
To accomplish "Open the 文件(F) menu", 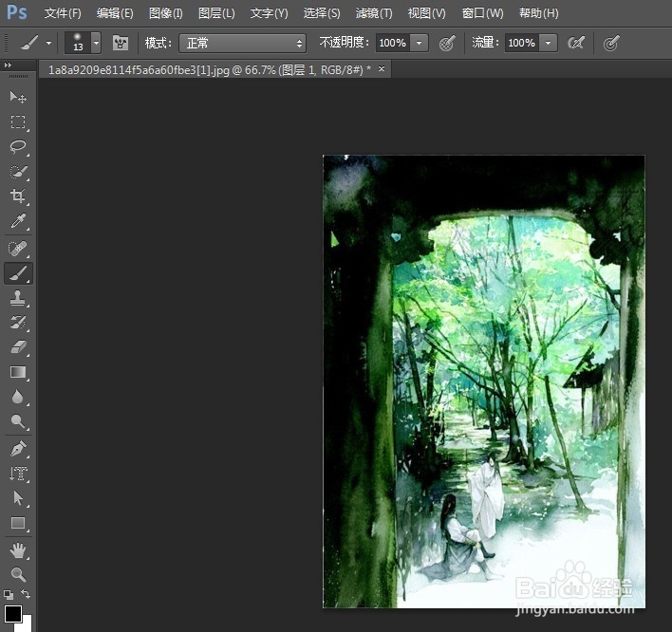I will click(x=63, y=13).
